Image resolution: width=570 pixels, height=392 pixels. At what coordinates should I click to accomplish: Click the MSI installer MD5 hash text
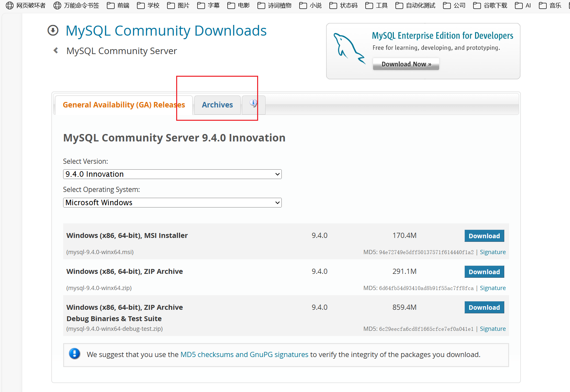pos(426,252)
